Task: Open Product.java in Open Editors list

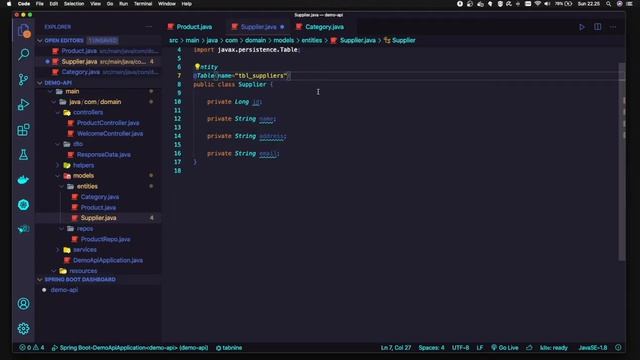Action: click(x=79, y=51)
